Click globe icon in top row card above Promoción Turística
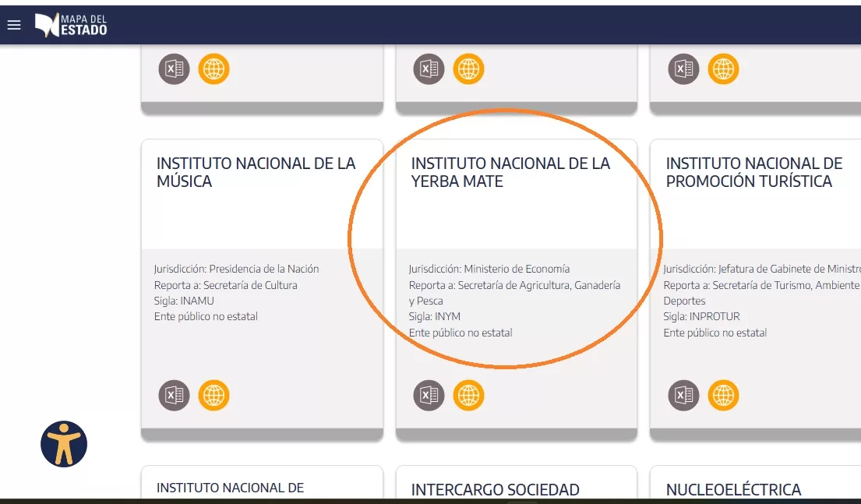The image size is (861, 504). point(723,69)
